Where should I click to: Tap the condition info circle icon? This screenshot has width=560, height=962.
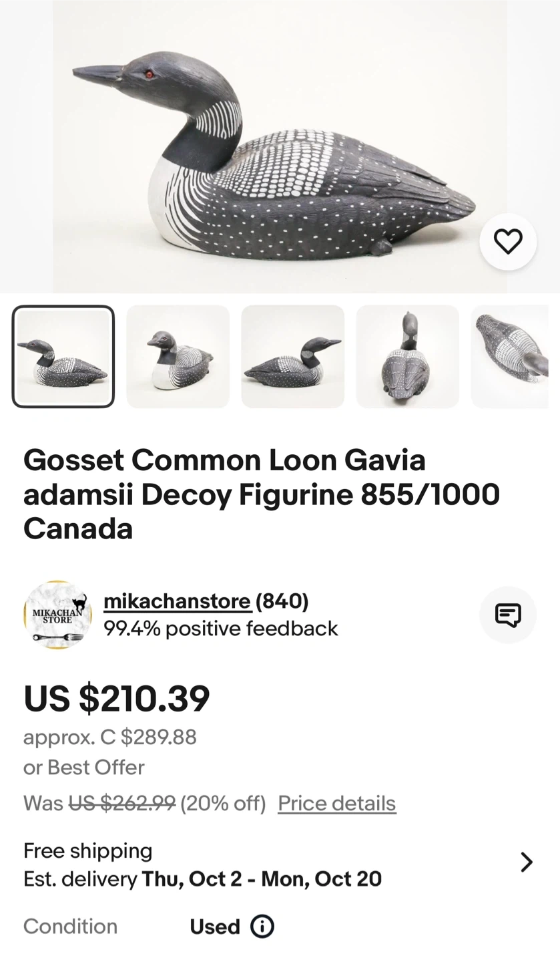262,927
